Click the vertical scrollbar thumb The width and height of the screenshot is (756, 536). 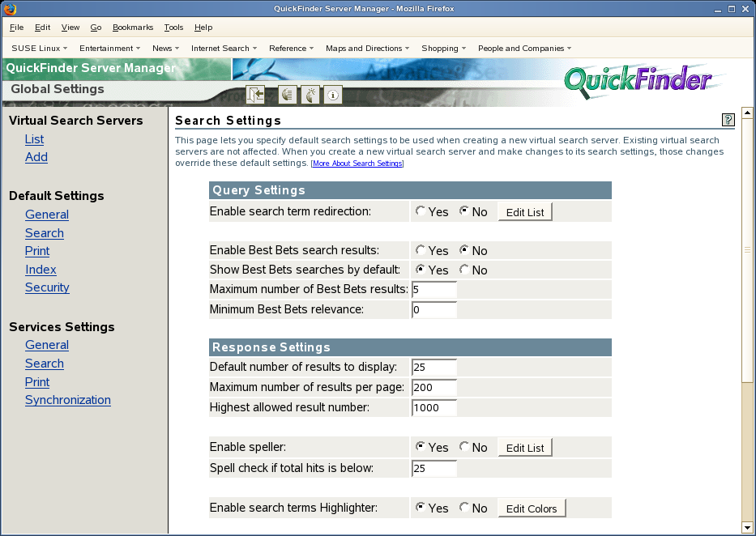747,249
